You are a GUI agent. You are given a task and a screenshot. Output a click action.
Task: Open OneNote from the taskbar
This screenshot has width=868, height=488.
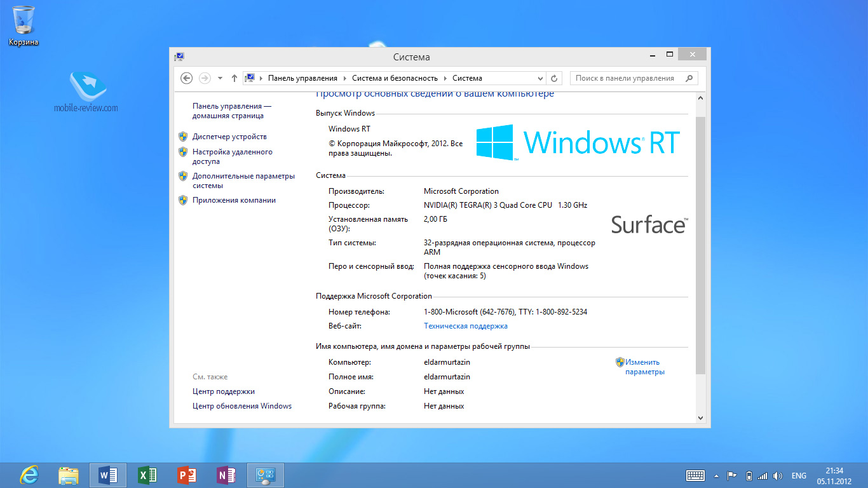coord(226,475)
